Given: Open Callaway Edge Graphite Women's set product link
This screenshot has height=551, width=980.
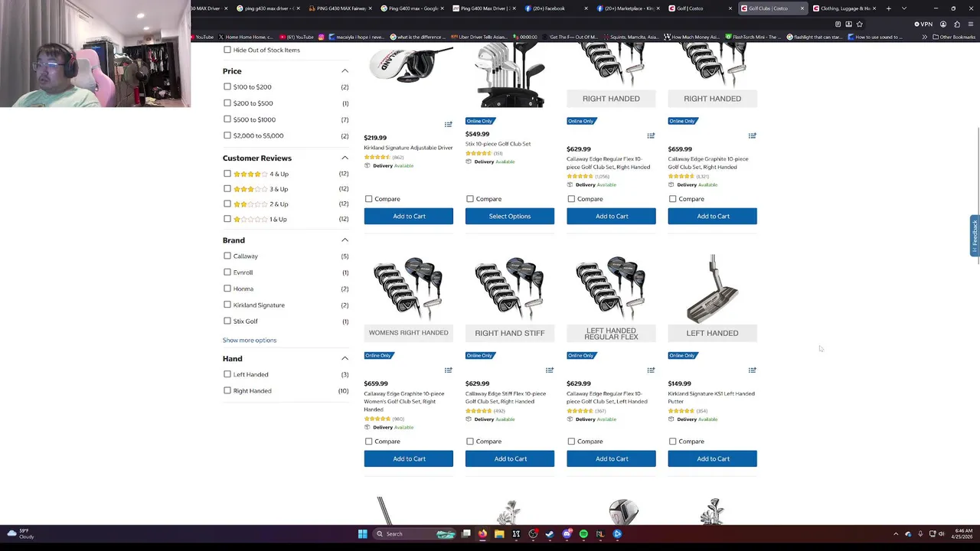Looking at the screenshot, I should pyautogui.click(x=403, y=401).
